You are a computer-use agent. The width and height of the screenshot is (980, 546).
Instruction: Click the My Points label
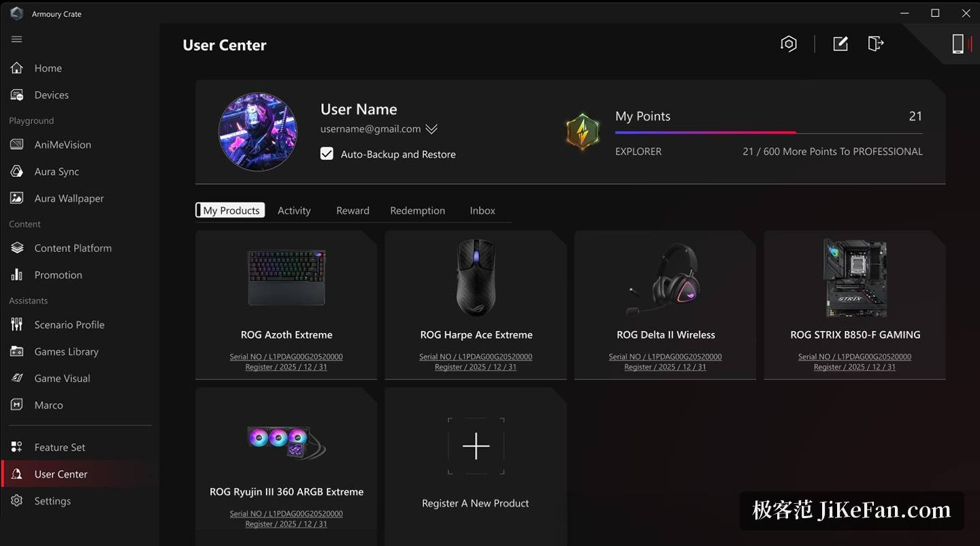[x=643, y=116]
